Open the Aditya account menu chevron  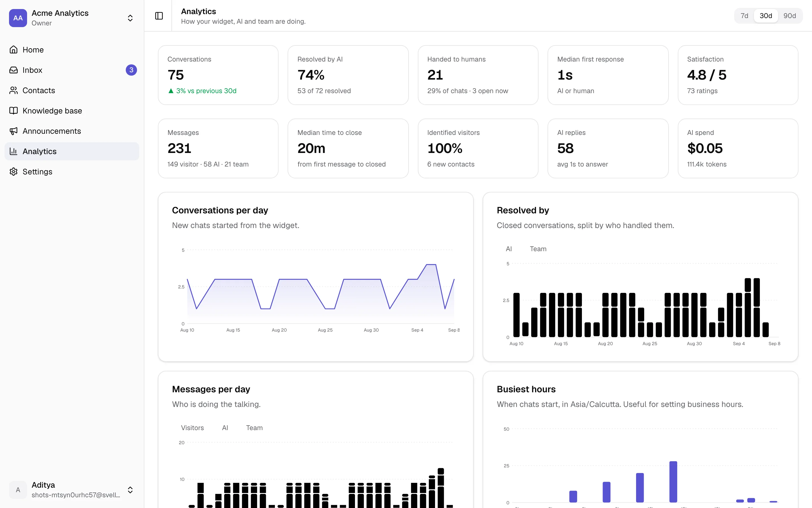pyautogui.click(x=130, y=490)
